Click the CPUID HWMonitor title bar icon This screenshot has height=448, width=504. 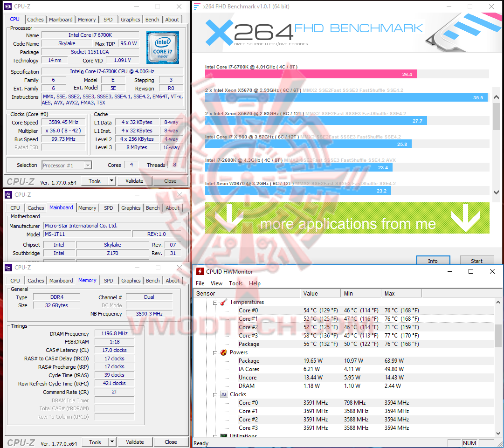pyautogui.click(x=200, y=272)
